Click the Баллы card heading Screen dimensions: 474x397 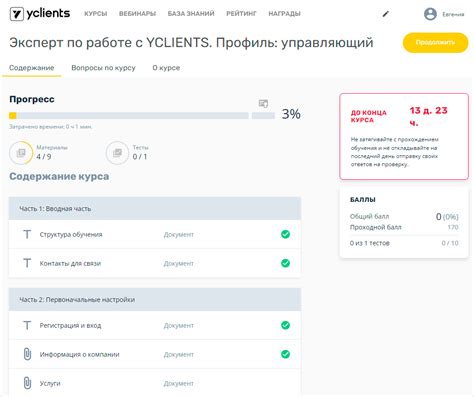tap(363, 200)
